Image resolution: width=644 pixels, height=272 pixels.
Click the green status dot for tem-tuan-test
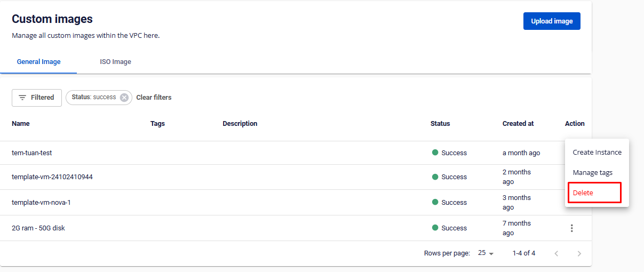(x=435, y=153)
